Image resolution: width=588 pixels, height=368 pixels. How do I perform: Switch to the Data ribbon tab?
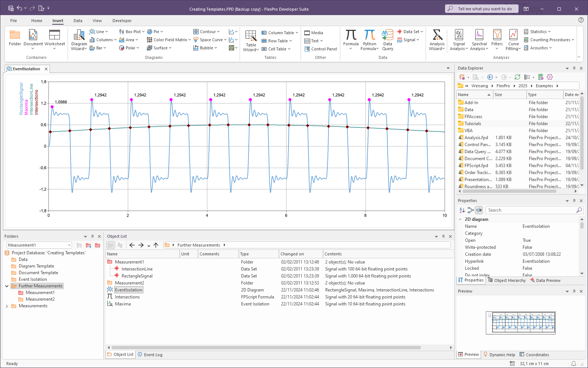tap(78, 21)
